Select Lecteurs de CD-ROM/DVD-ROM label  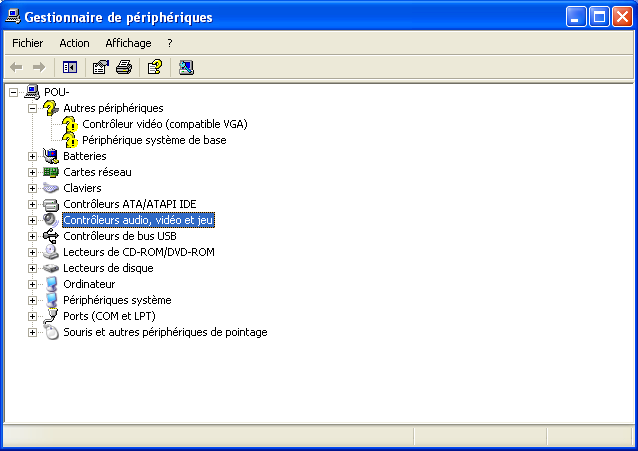139,252
